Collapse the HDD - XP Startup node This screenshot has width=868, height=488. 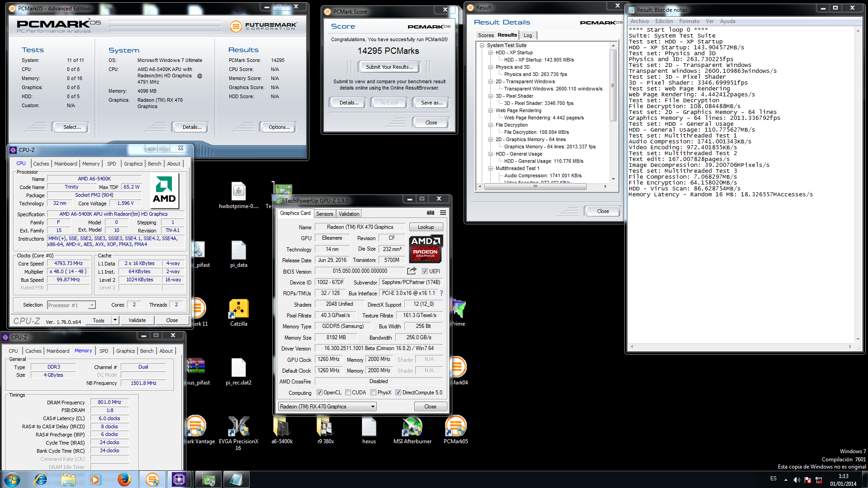490,53
